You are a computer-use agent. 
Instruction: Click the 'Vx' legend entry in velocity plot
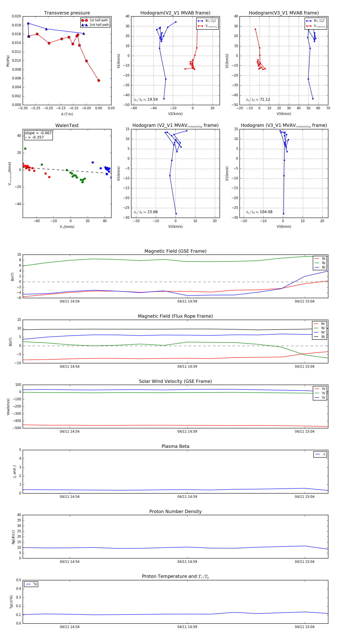click(320, 389)
